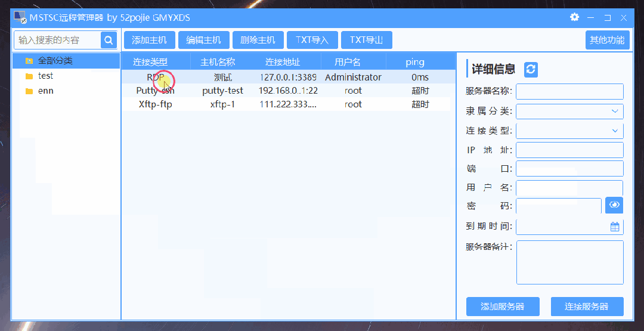Click the 到期时间 date field
This screenshot has height=331, width=644.
[x=569, y=227]
